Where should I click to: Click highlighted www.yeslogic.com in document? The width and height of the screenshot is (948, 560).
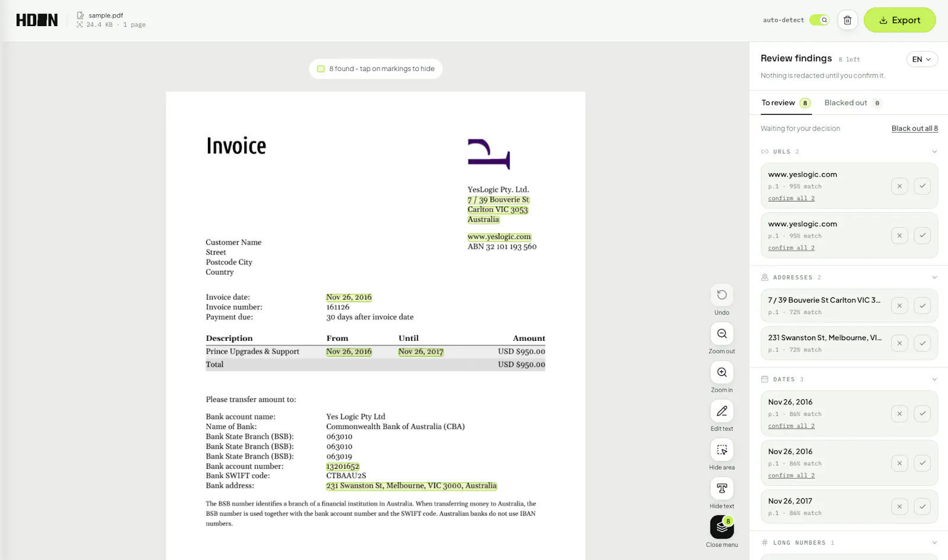499,237
